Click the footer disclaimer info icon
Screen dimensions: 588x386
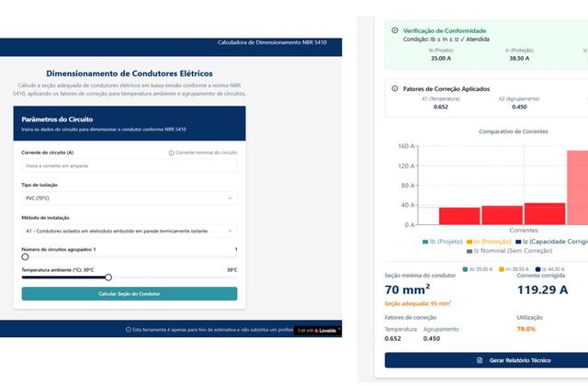tap(129, 330)
